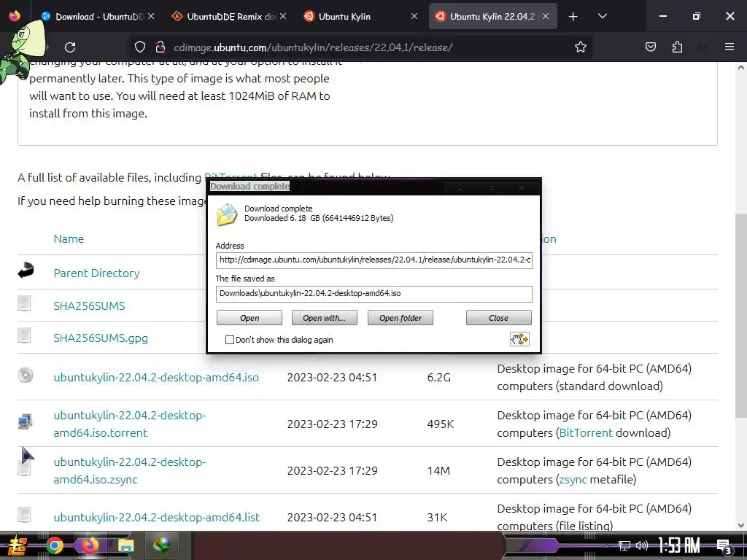Open the tracking protection shield icon

pos(139,47)
